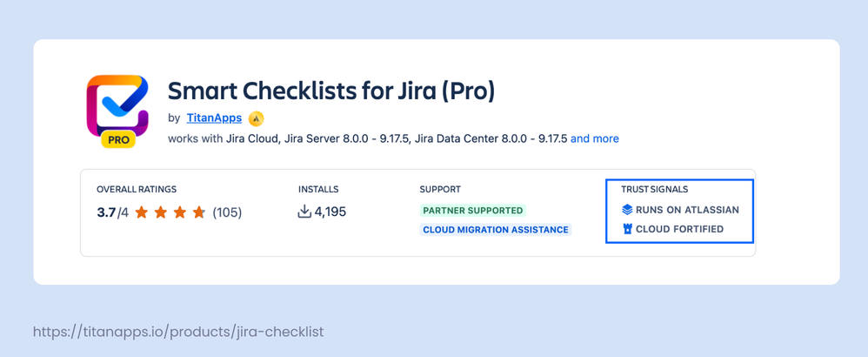
Task: Click the INSTALLS heading
Action: [x=318, y=190]
